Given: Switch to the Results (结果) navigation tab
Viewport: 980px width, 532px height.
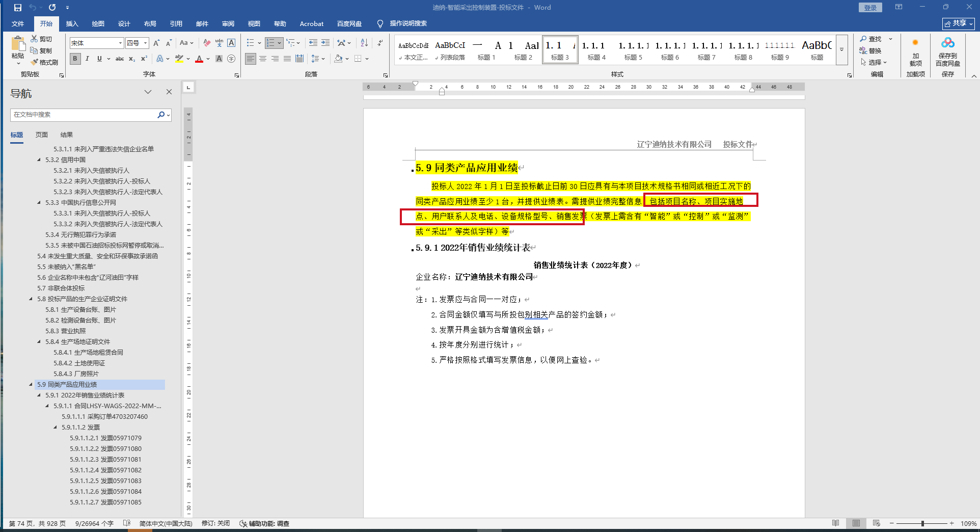Looking at the screenshot, I should 67,135.
